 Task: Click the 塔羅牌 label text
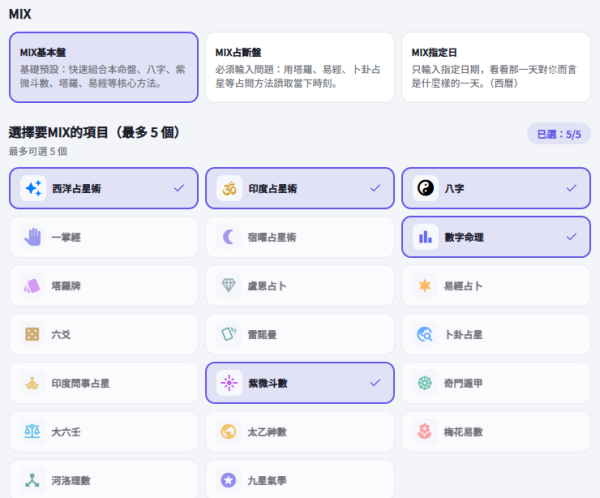point(66,286)
